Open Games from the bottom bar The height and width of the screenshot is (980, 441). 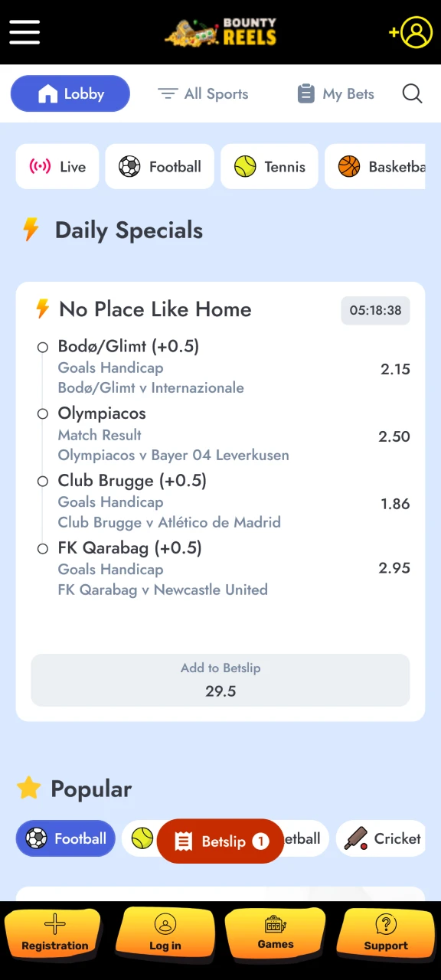click(276, 934)
